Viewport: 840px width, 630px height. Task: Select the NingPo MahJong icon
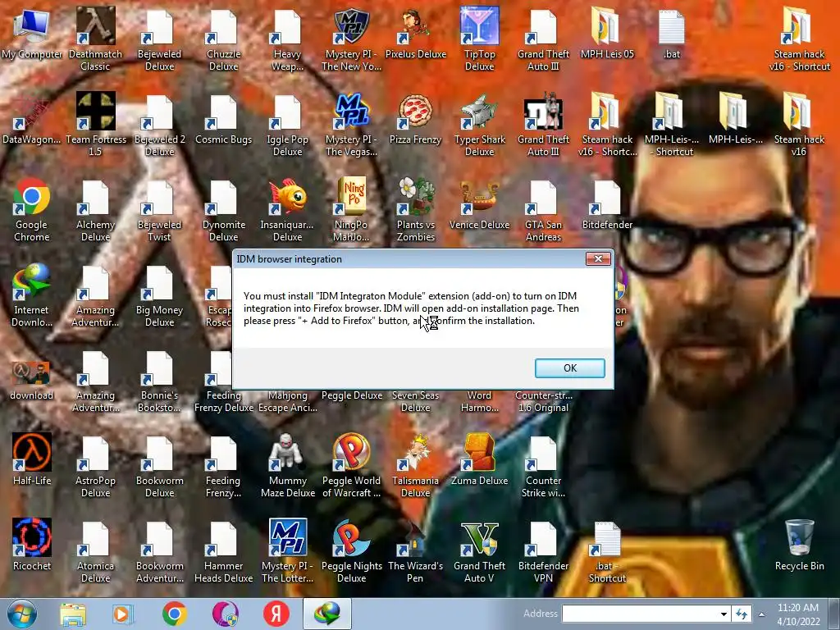coord(351,209)
